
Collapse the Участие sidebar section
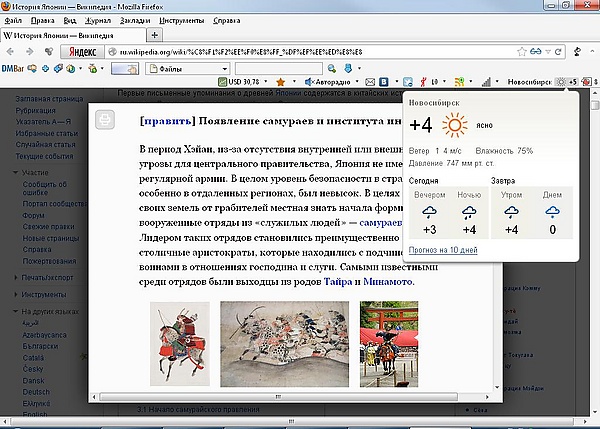click(x=16, y=173)
